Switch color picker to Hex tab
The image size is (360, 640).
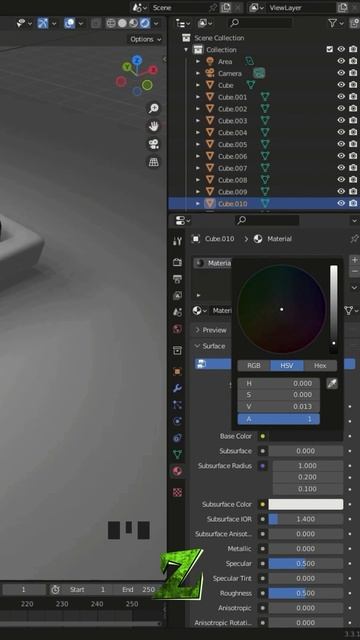(x=320, y=365)
